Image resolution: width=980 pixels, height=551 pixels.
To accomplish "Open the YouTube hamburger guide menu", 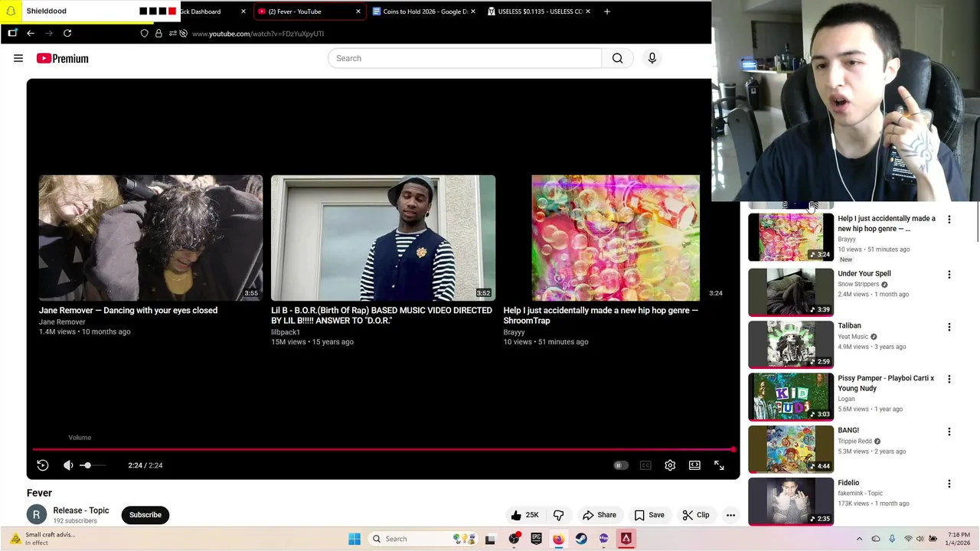I will pyautogui.click(x=18, y=58).
